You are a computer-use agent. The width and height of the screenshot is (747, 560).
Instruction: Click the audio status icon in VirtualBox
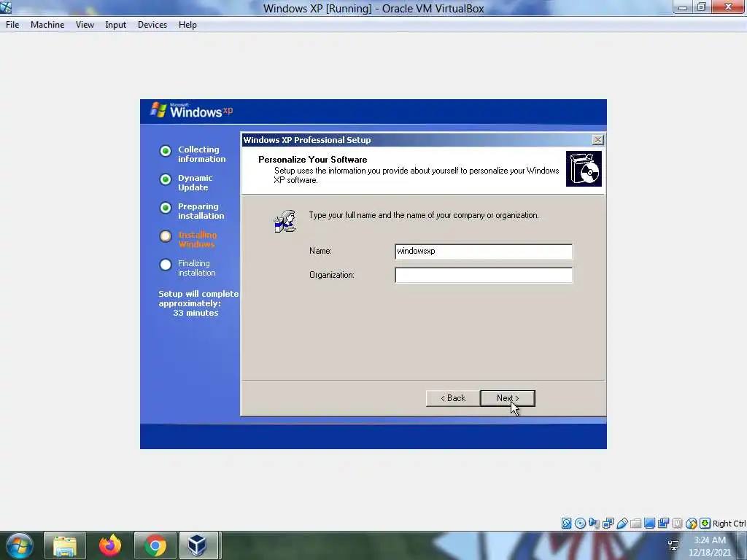tap(594, 524)
